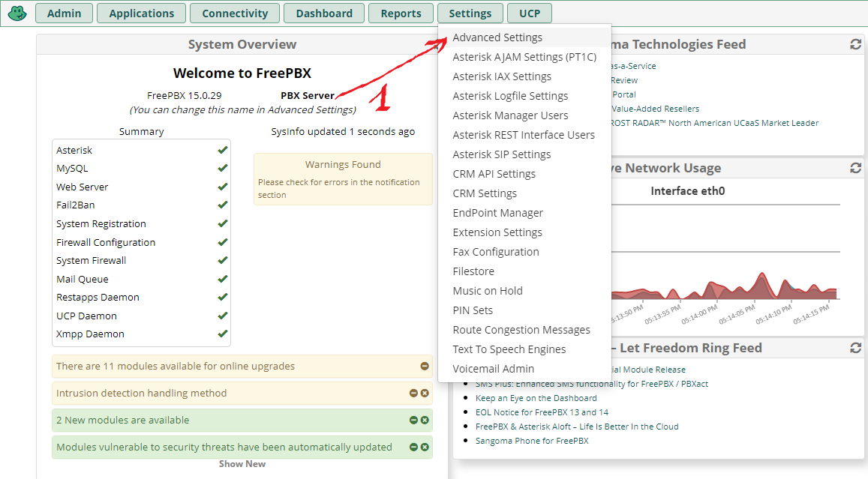The image size is (868, 479).
Task: Click the PBX Server name text
Action: [308, 96]
